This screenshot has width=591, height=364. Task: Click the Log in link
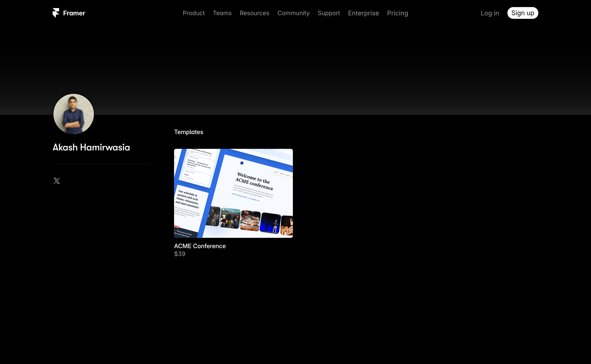pyautogui.click(x=490, y=13)
